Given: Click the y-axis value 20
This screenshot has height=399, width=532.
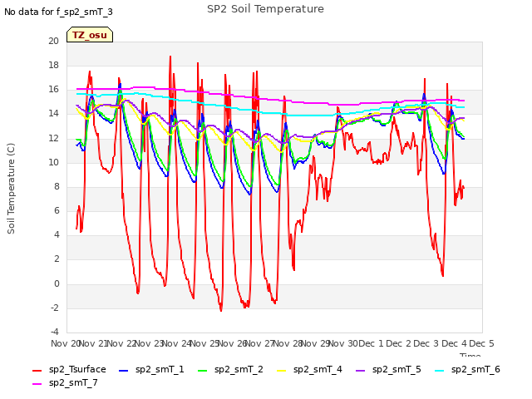Looking at the screenshot, I should 53,41.
